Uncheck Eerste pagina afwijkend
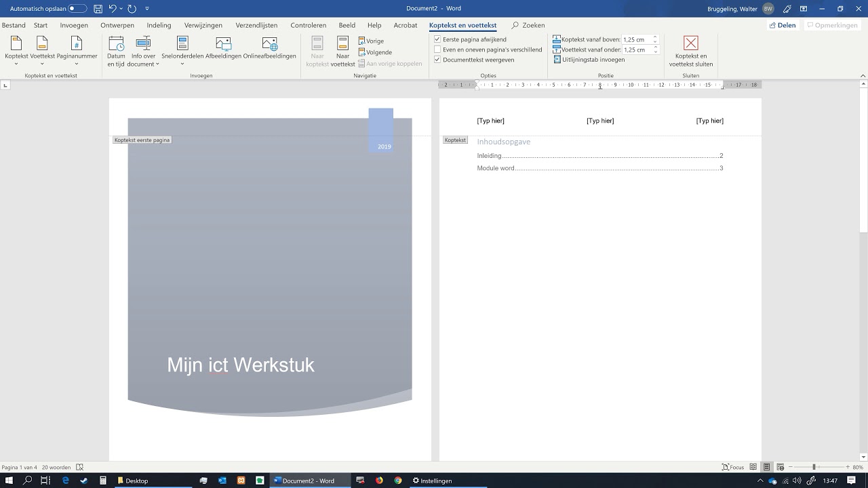This screenshot has height=488, width=868. pos(437,39)
